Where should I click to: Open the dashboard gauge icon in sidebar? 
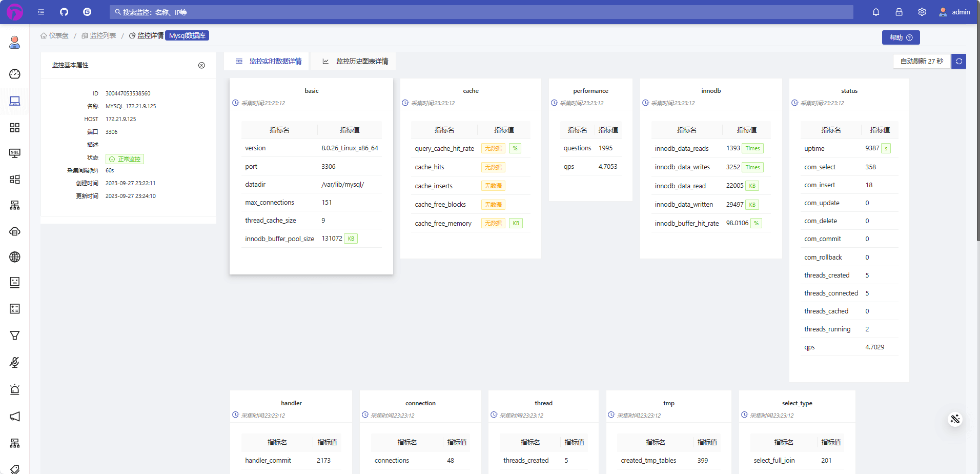pyautogui.click(x=15, y=74)
